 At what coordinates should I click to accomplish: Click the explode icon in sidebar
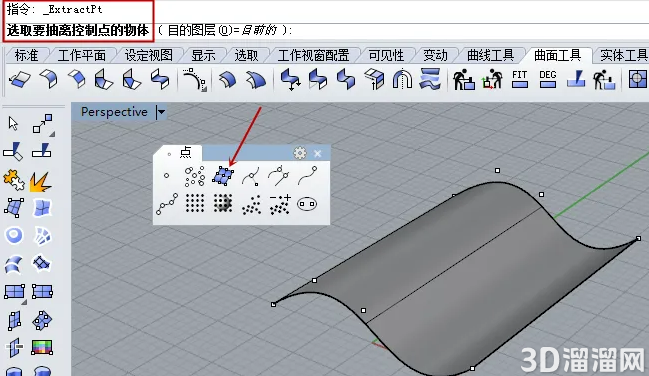(x=41, y=182)
